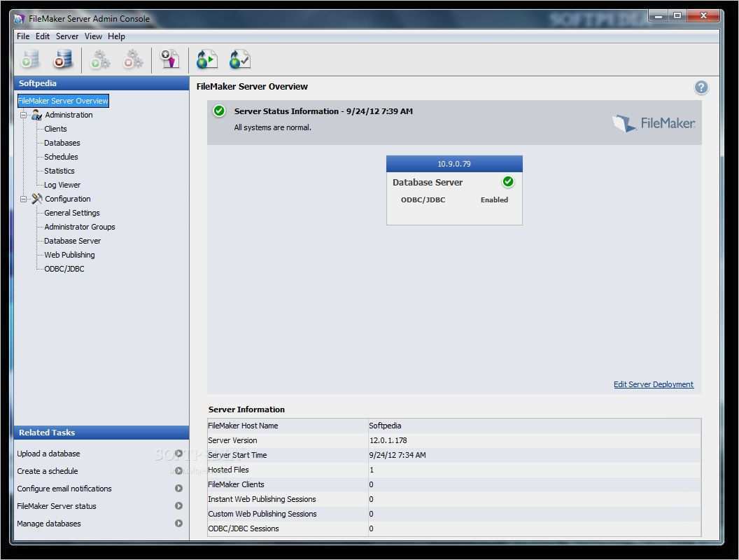Open the Server menu
The height and width of the screenshot is (560, 739).
click(67, 36)
